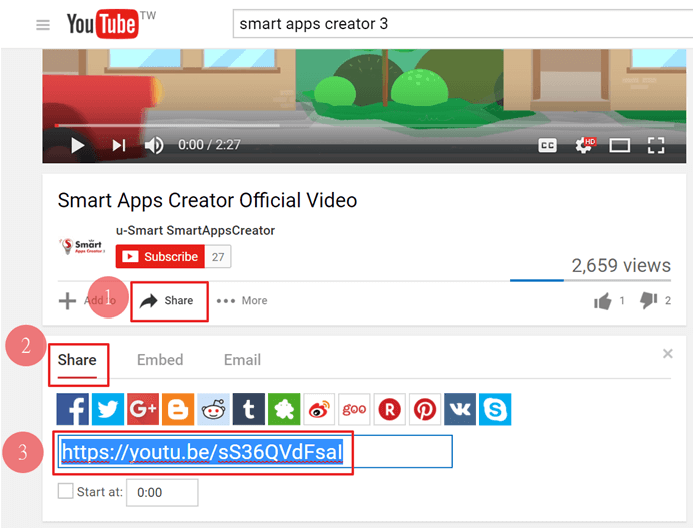Click the Add to playlist button
Viewport: 694px width, 529px height.
point(87,301)
